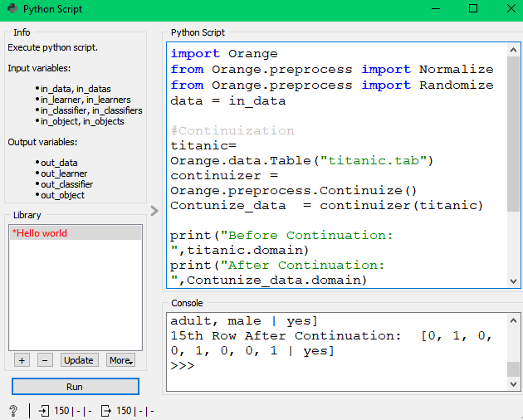Screen dimensions: 523x420
Task: Open the More dropdown menu
Action: point(120,360)
